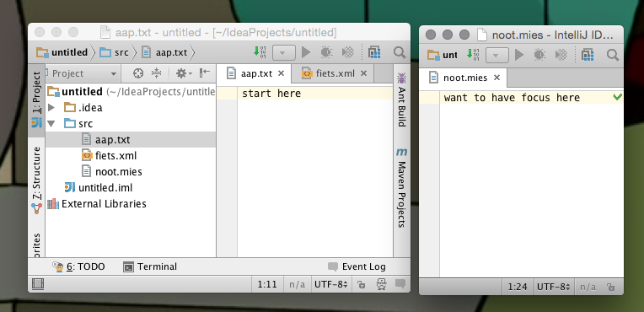Collapse the src folder arrow
The image size is (644, 312).
(x=51, y=124)
